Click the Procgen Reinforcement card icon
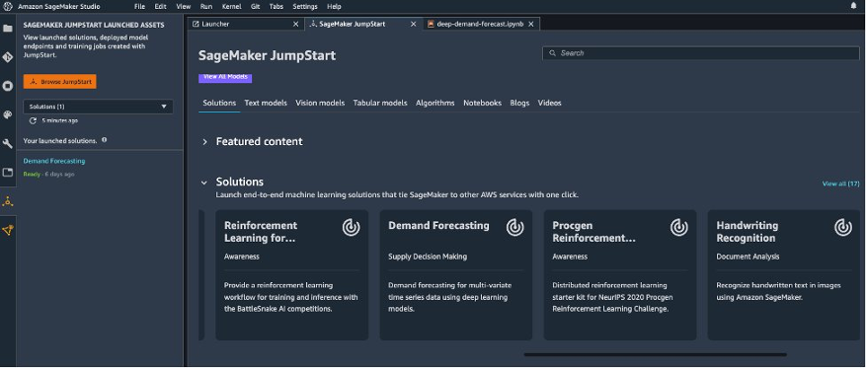The height and width of the screenshot is (370, 868). click(678, 227)
